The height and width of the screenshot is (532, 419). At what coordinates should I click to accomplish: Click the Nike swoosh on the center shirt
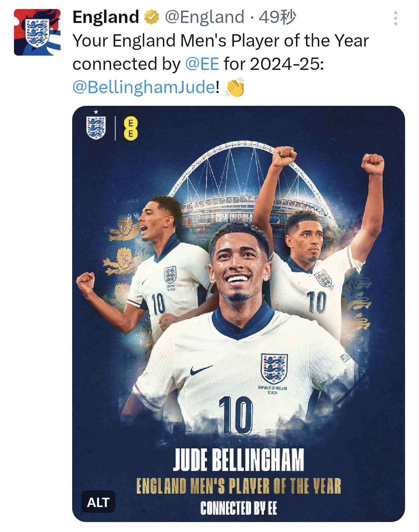202,370
